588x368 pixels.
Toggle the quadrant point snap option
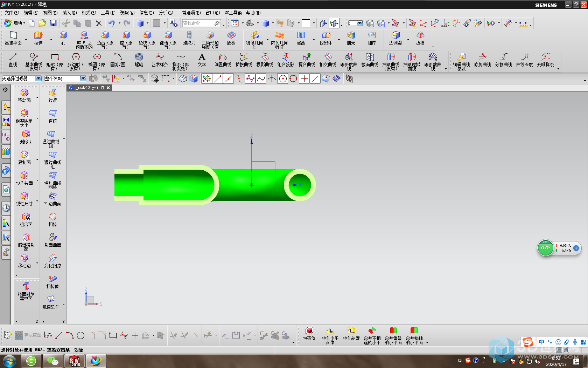[x=293, y=79]
